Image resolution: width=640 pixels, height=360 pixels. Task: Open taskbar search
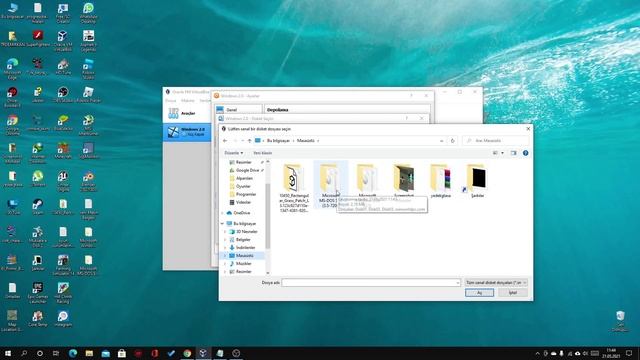[24, 353]
